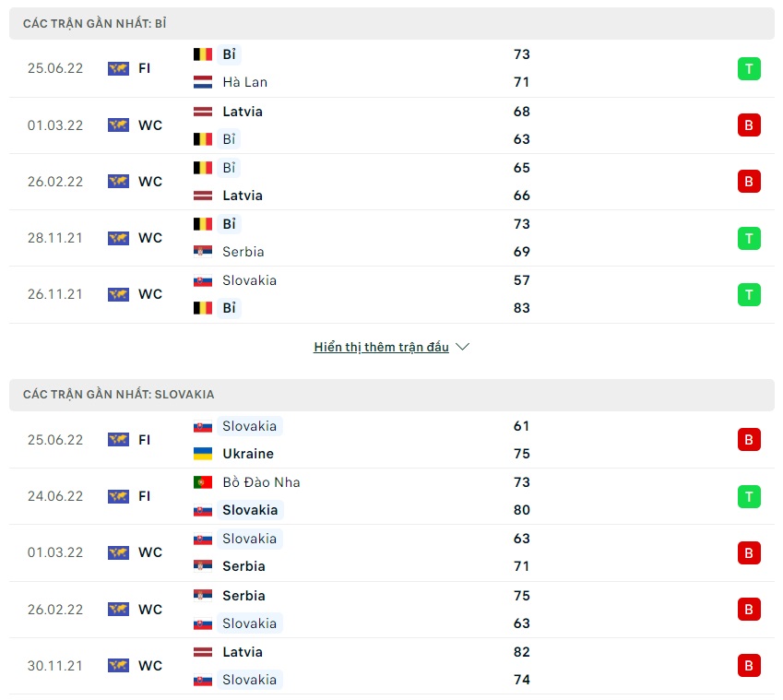Viewport: 783px width, 700px height.
Task: Click the Portugal flag beside Bồ Đào Nha
Action: pyautogui.click(x=203, y=482)
